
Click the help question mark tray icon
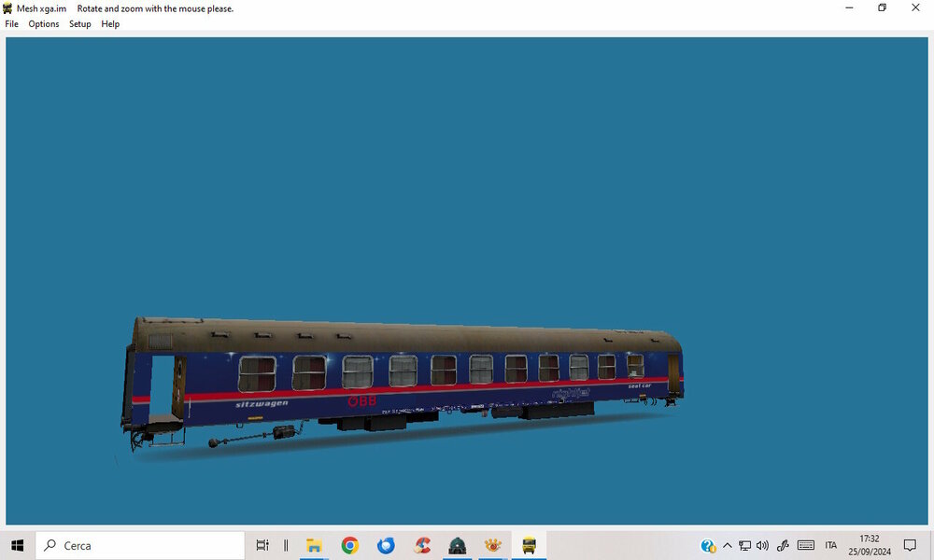(x=708, y=545)
